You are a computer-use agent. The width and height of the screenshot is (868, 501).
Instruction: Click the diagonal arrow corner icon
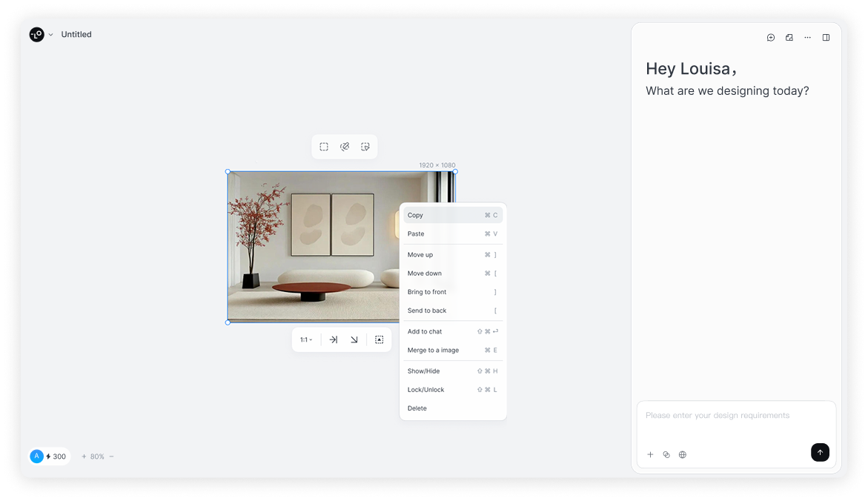[x=354, y=340]
